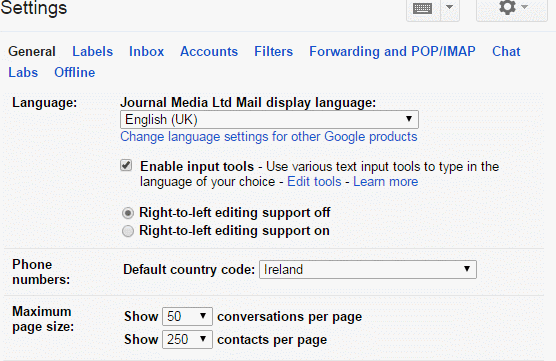556x361 pixels.
Task: Select Right-to-left editing support off
Action: (128, 213)
